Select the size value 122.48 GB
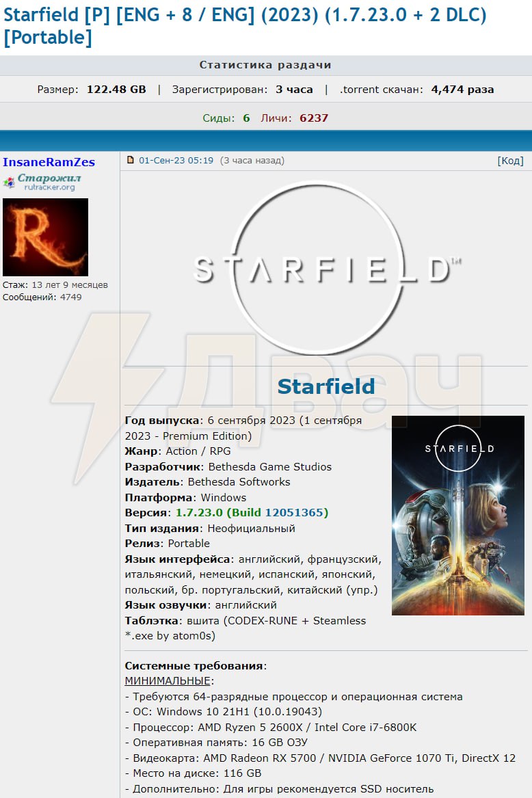This screenshot has height=798, width=532. click(x=116, y=90)
